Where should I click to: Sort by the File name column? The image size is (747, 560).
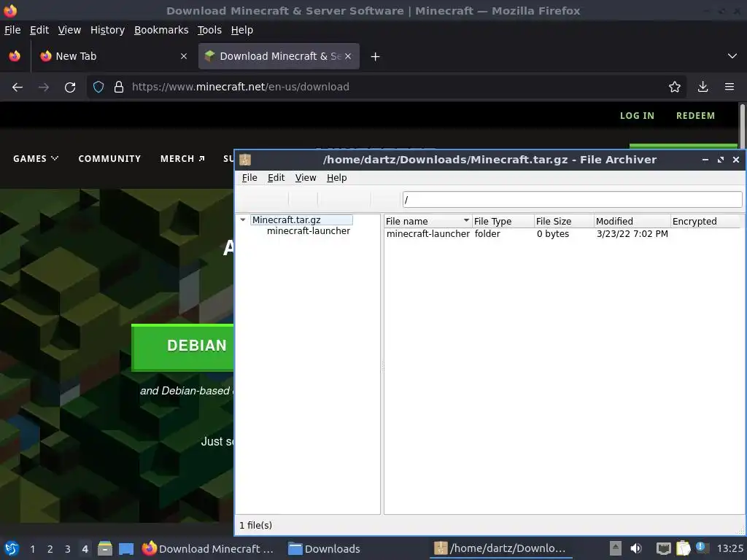point(427,221)
